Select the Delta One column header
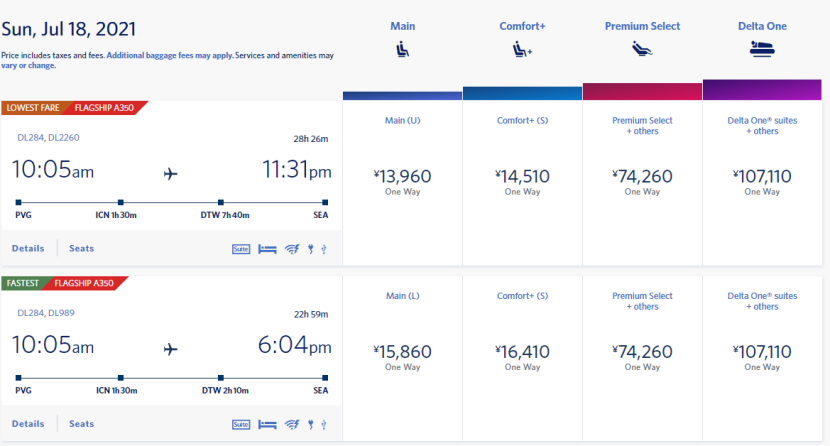Image resolution: width=830 pixels, height=446 pixels. [762, 26]
